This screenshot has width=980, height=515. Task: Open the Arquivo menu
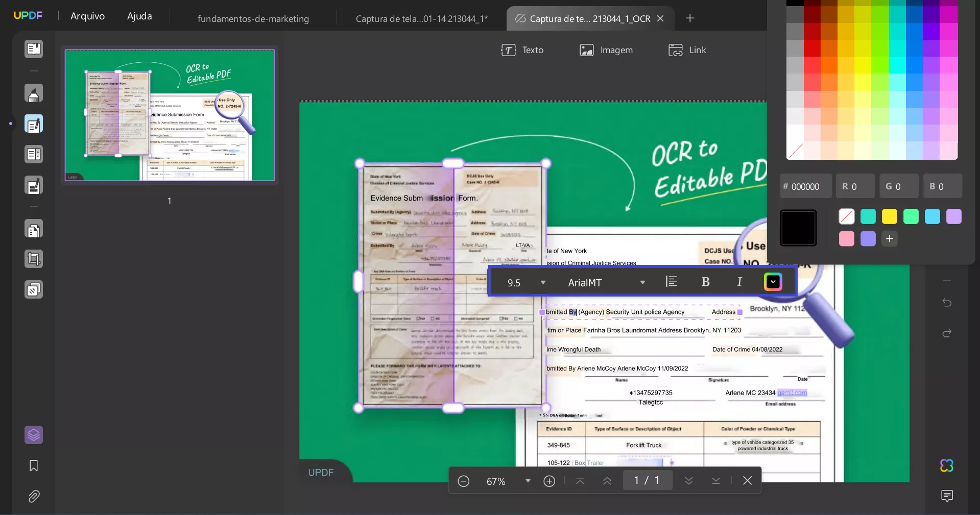click(x=87, y=16)
